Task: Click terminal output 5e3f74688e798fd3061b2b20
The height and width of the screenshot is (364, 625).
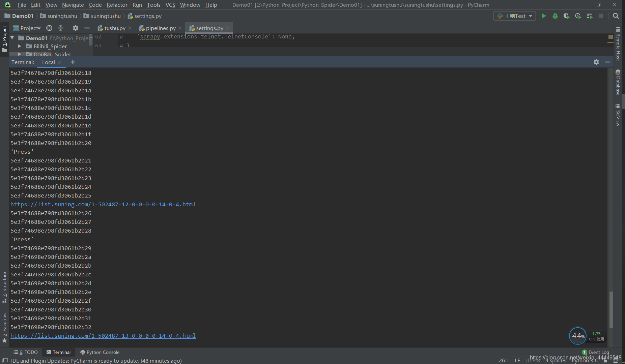Action: pos(51,143)
